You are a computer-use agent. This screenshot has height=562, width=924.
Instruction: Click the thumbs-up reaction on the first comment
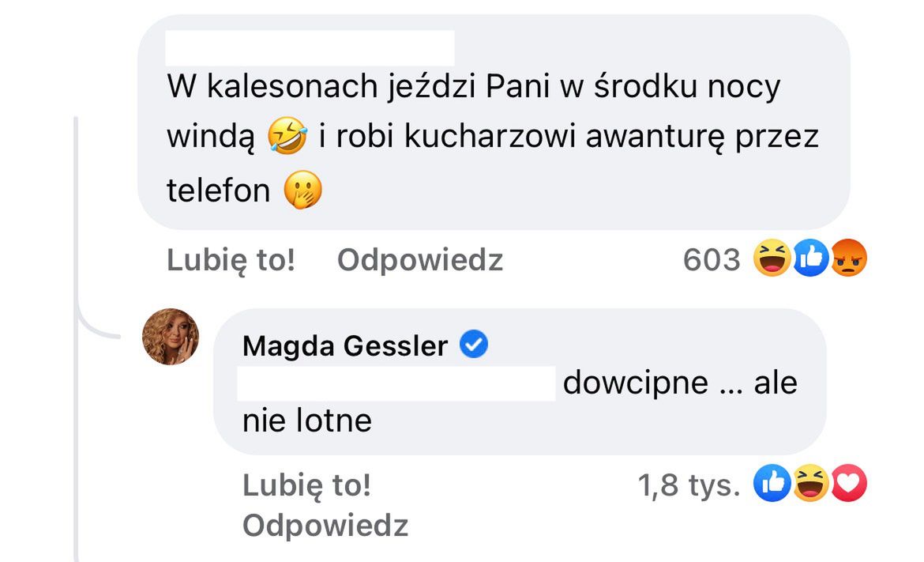click(x=809, y=259)
